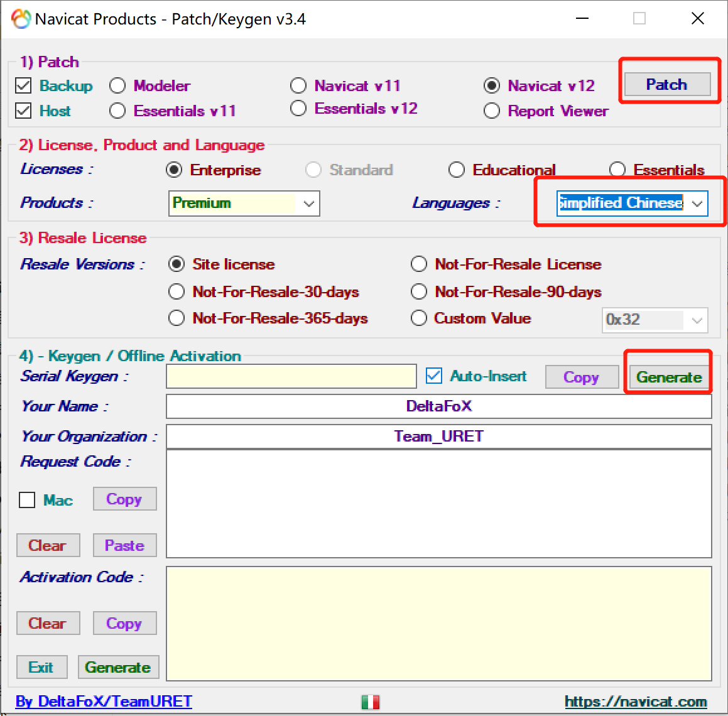The height and width of the screenshot is (716, 728).
Task: Select Report Viewer radio option
Action: pos(492,111)
